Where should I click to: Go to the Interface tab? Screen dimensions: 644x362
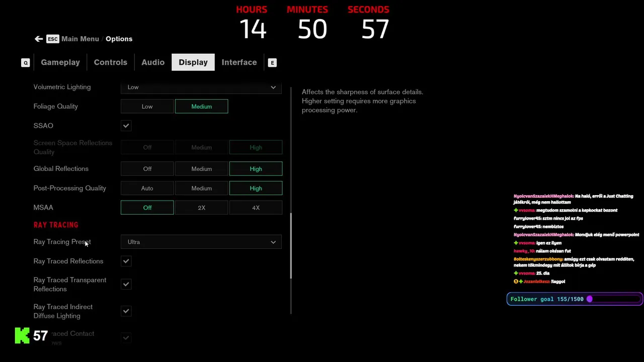pos(239,62)
